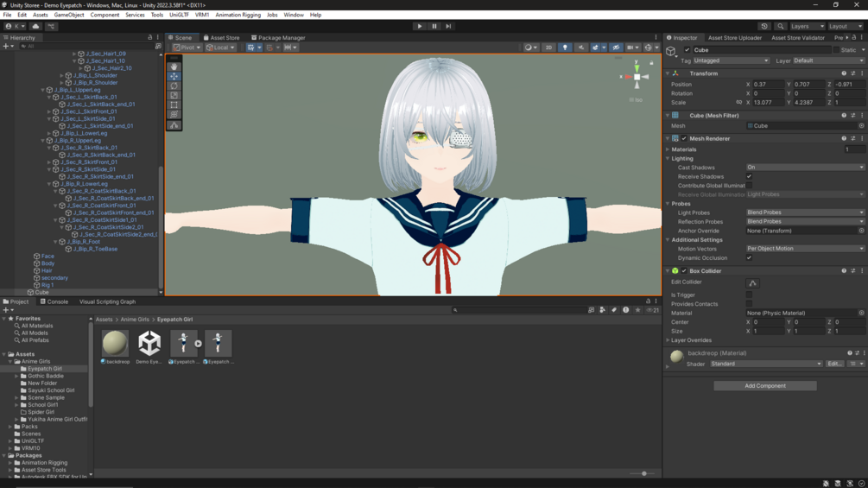Click the Add Component button

765,385
